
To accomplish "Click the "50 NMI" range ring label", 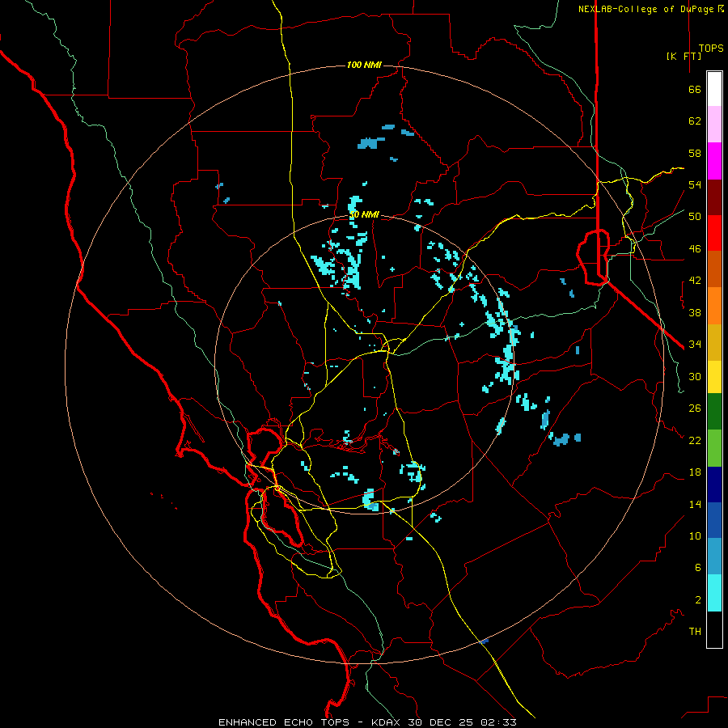I will (x=364, y=214).
